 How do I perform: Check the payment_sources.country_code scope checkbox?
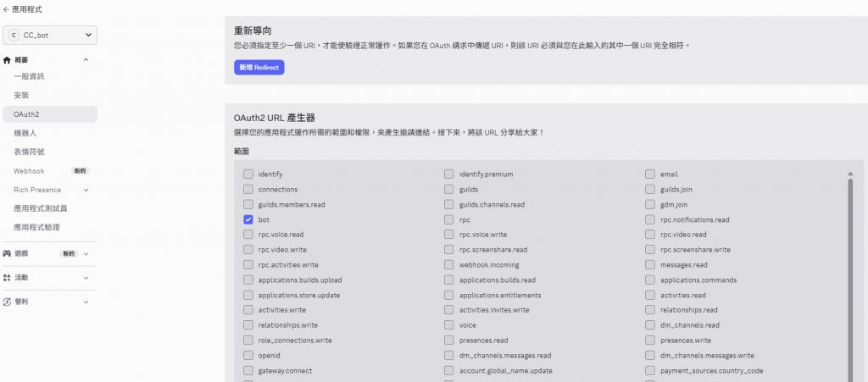(650, 370)
